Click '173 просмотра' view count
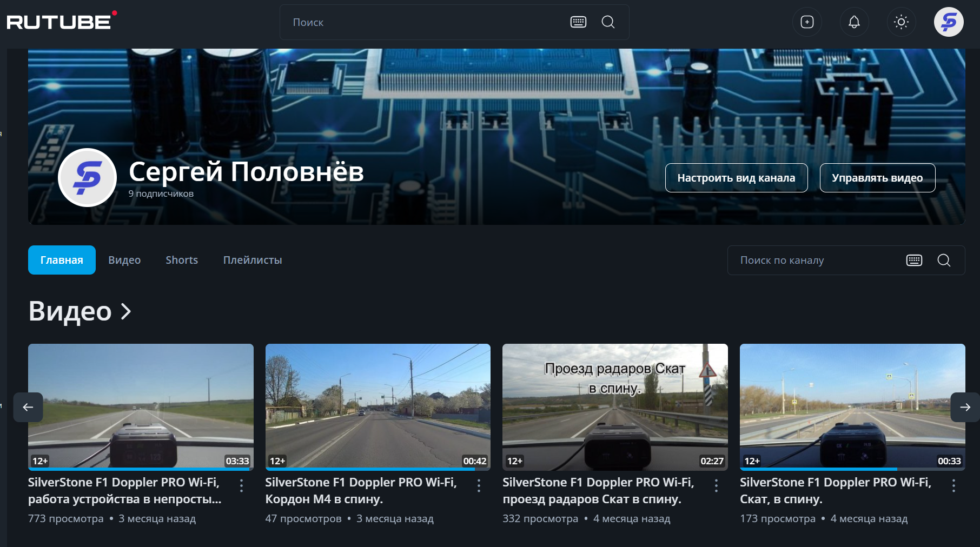 778,518
